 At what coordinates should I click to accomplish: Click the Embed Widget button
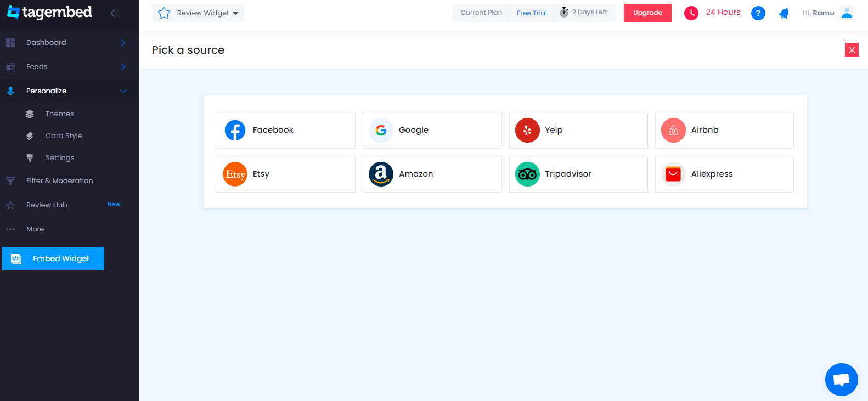click(53, 258)
